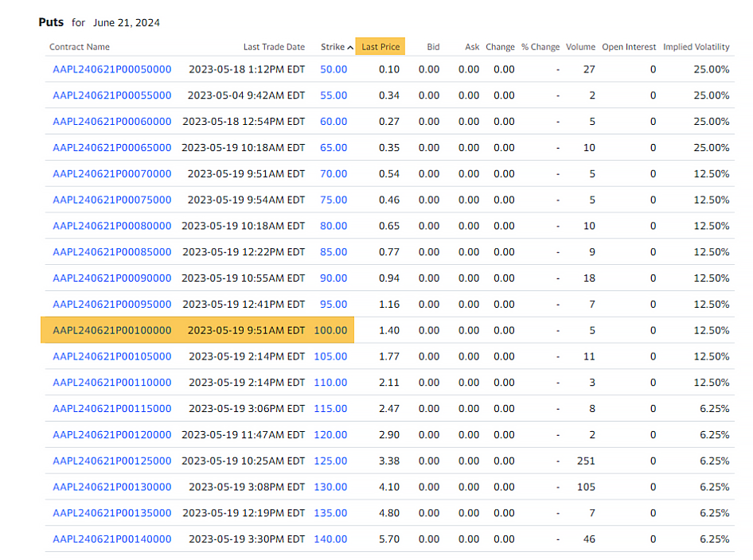753x560 pixels.
Task: Click the 55.00 strike link
Action: pos(334,95)
